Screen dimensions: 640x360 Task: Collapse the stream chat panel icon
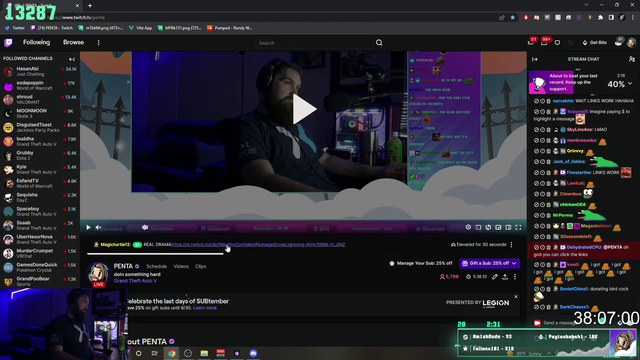[535, 59]
